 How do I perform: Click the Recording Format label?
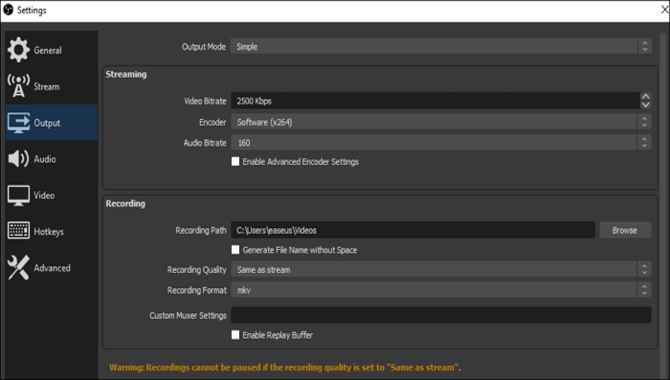click(197, 290)
